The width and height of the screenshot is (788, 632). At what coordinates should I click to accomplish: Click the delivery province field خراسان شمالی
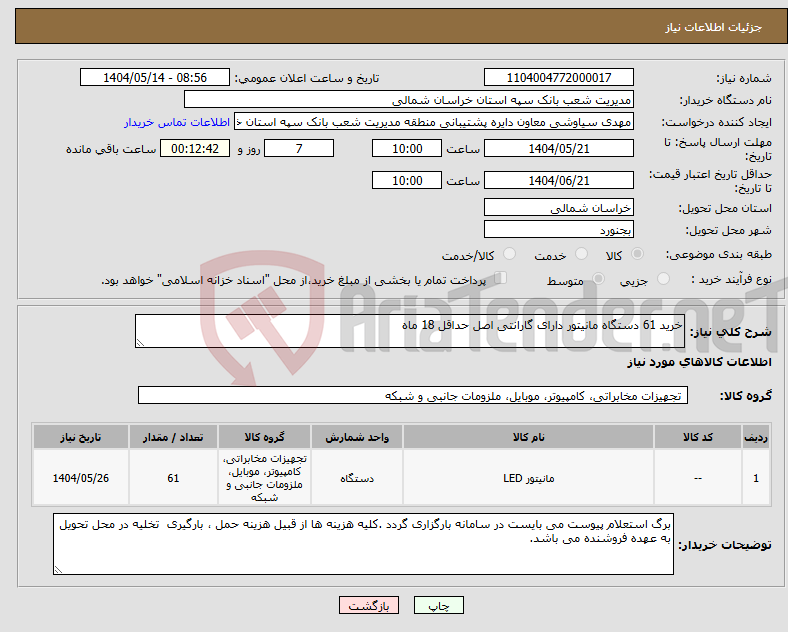point(558,207)
